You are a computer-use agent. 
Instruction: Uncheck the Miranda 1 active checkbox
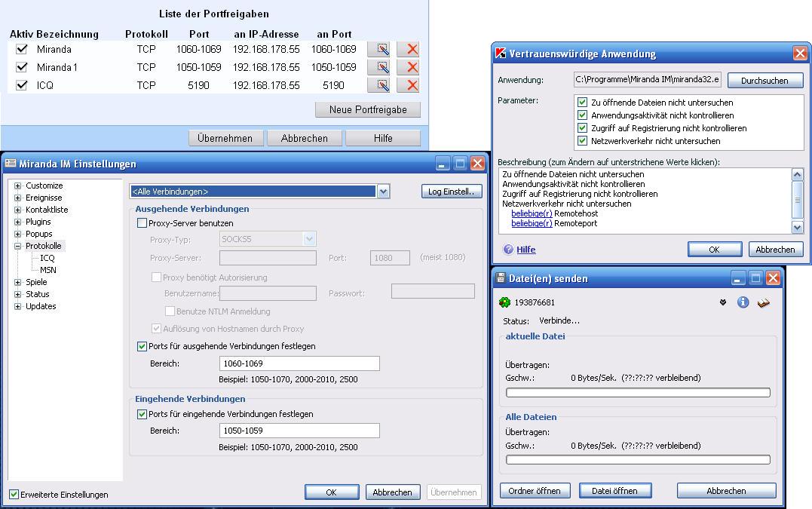pos(22,67)
